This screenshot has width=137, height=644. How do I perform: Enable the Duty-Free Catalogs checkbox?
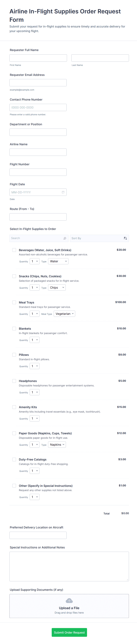(14, 459)
